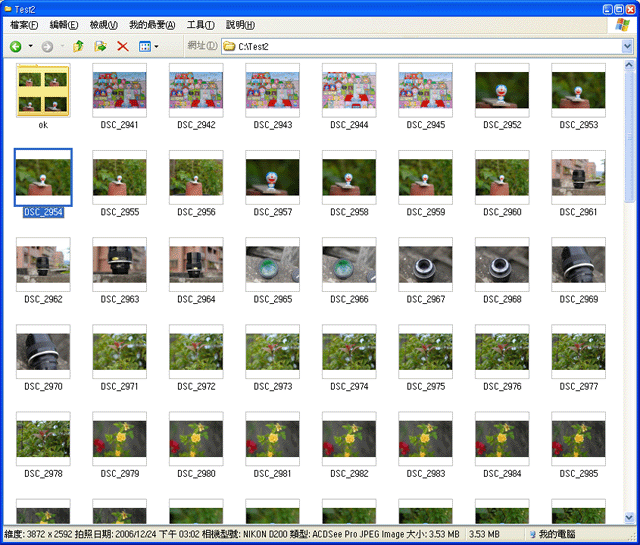
Task: Click the file name label DSC_2964
Action: point(196,299)
